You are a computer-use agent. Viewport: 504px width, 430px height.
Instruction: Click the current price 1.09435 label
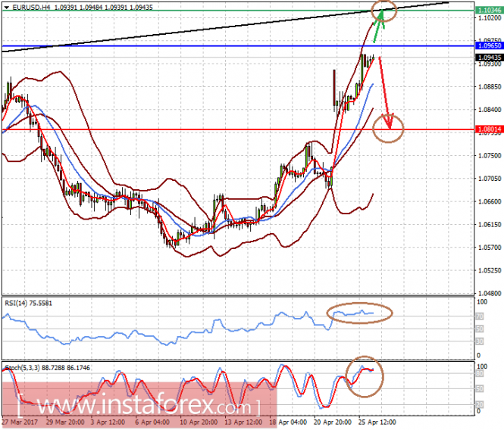489,58
